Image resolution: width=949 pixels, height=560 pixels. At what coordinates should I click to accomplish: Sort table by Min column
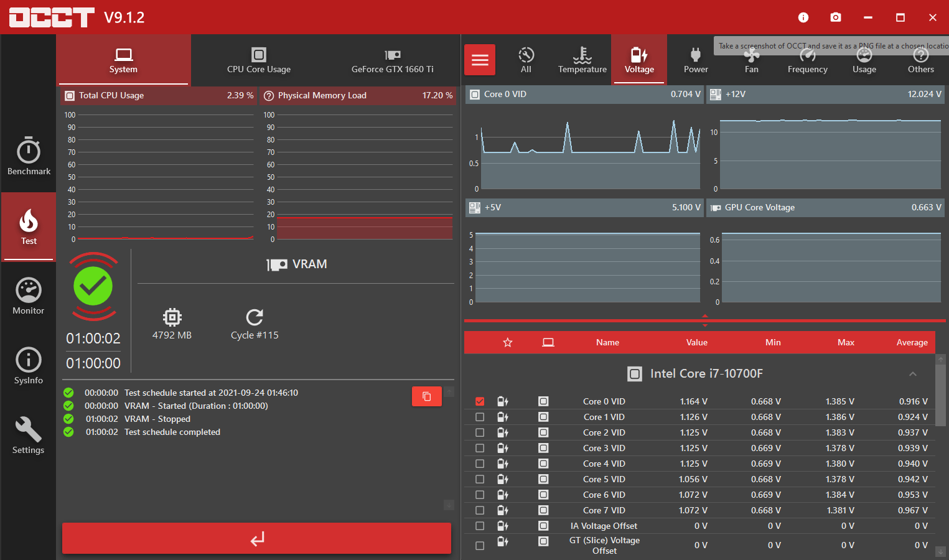coord(773,342)
